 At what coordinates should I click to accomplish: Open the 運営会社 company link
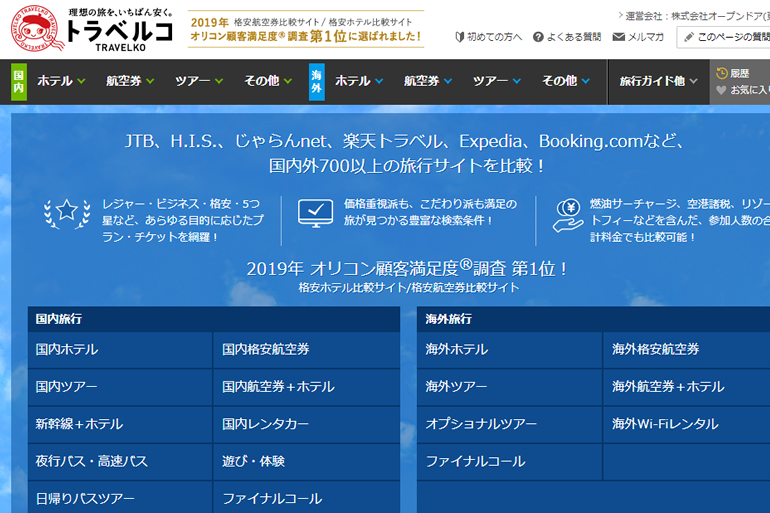coord(694,16)
